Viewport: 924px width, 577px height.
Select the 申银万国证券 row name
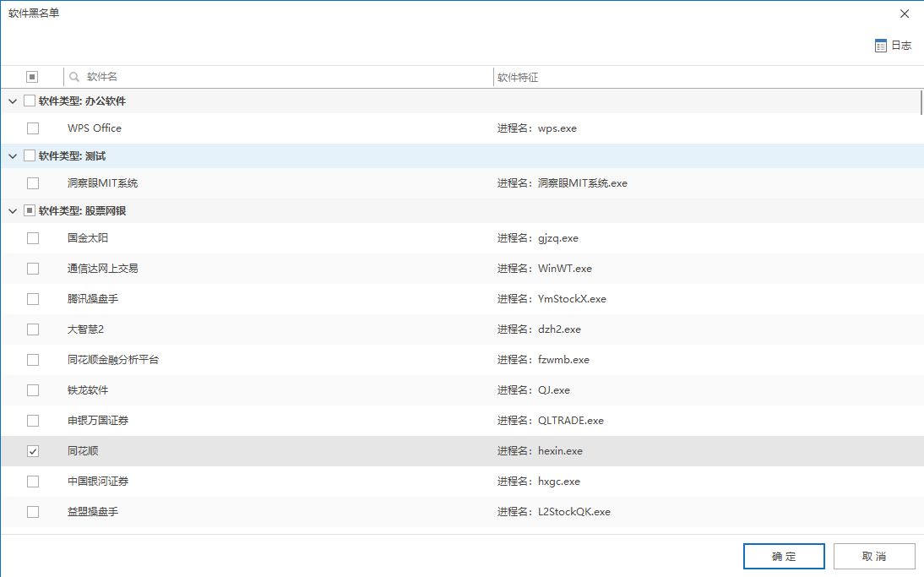tap(98, 420)
